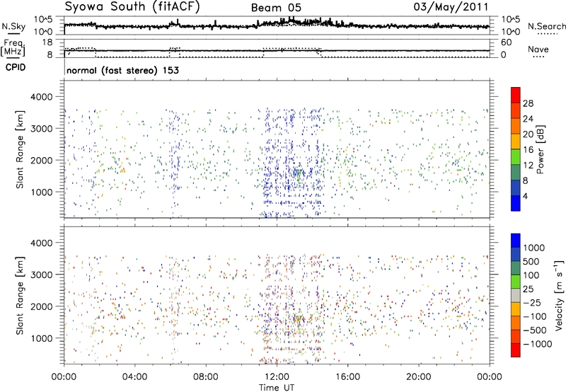
Task: Click the velocity scale value '1000'
Action: coord(534,248)
